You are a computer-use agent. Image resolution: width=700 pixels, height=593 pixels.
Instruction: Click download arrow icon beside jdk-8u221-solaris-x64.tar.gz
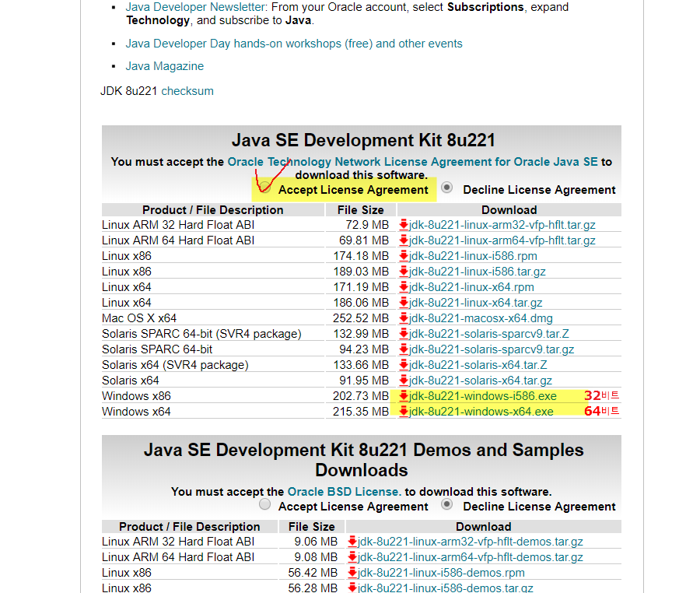pyautogui.click(x=404, y=381)
